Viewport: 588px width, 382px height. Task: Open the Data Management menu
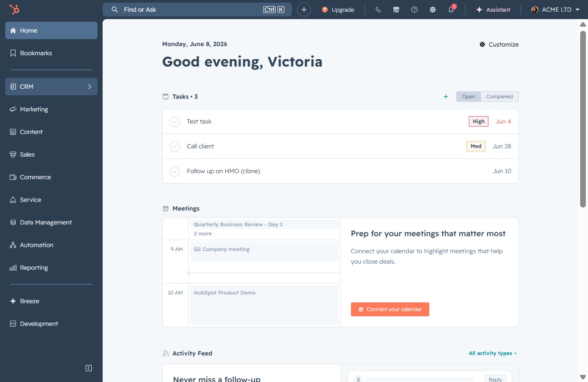[x=51, y=222]
